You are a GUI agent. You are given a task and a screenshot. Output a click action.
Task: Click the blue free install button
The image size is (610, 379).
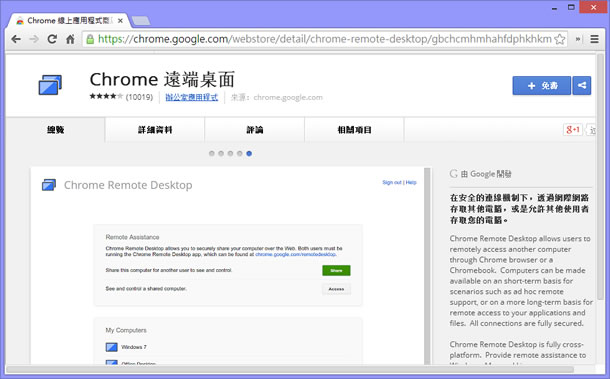542,86
